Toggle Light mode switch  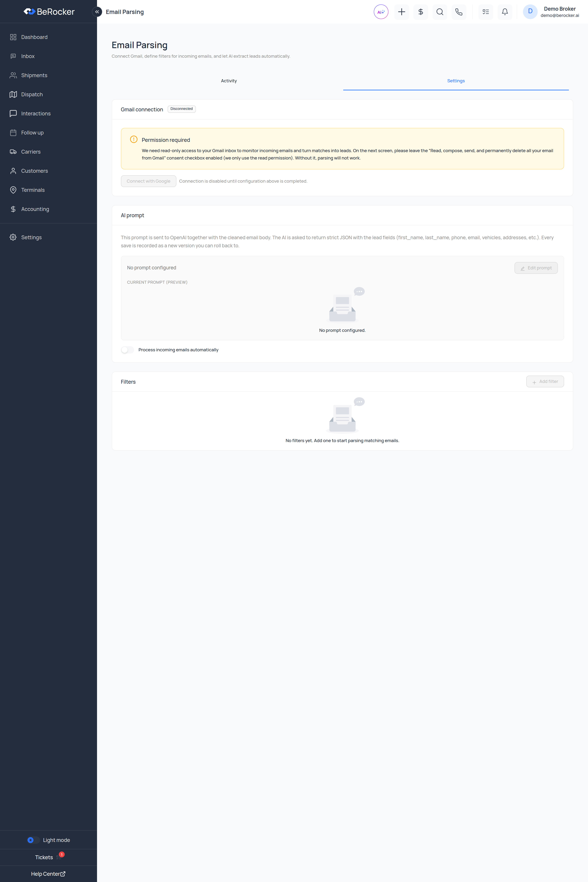33,840
